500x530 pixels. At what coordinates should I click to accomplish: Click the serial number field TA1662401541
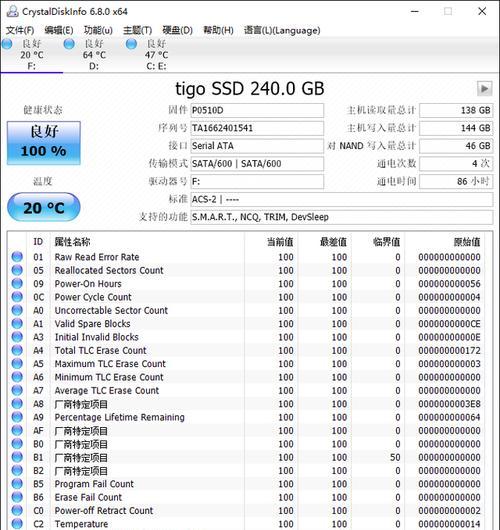[x=257, y=128]
